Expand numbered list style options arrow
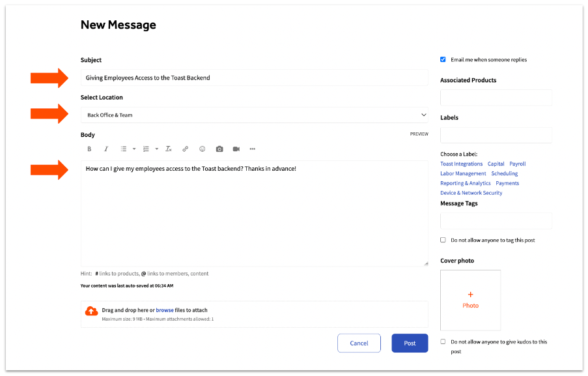 [157, 149]
